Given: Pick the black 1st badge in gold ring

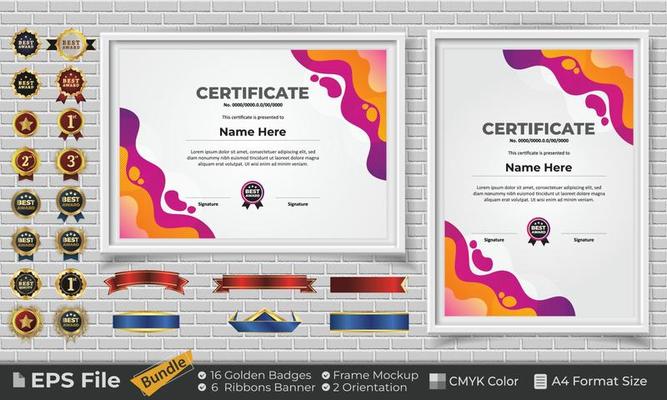Looking at the screenshot, I should 71,284.
